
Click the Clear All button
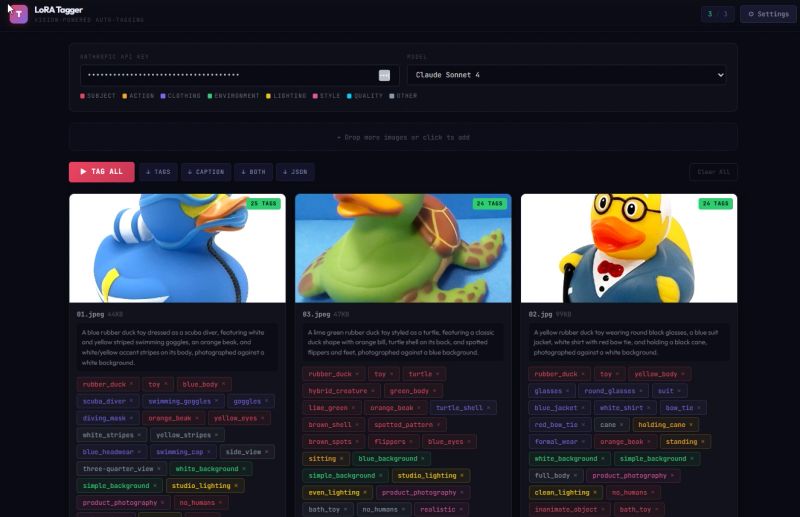(713, 172)
